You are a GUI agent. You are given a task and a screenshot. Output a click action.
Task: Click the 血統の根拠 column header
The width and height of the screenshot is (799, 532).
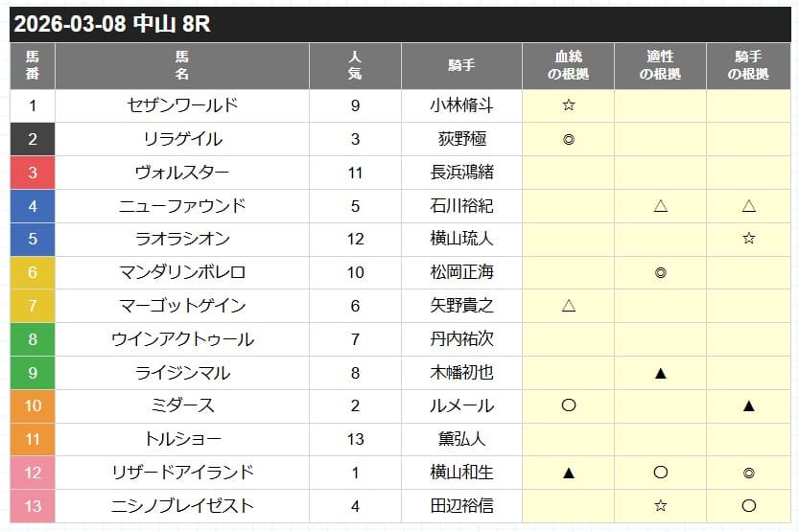tap(568, 65)
